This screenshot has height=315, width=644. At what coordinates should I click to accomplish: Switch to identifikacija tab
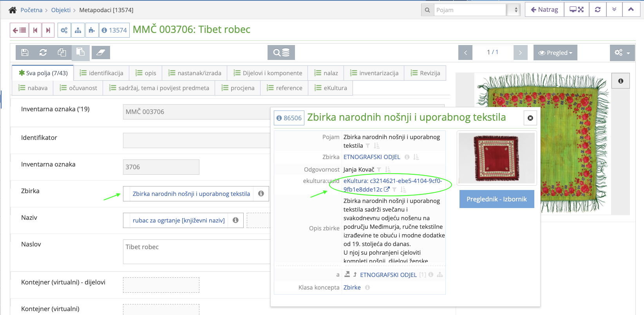(x=101, y=73)
